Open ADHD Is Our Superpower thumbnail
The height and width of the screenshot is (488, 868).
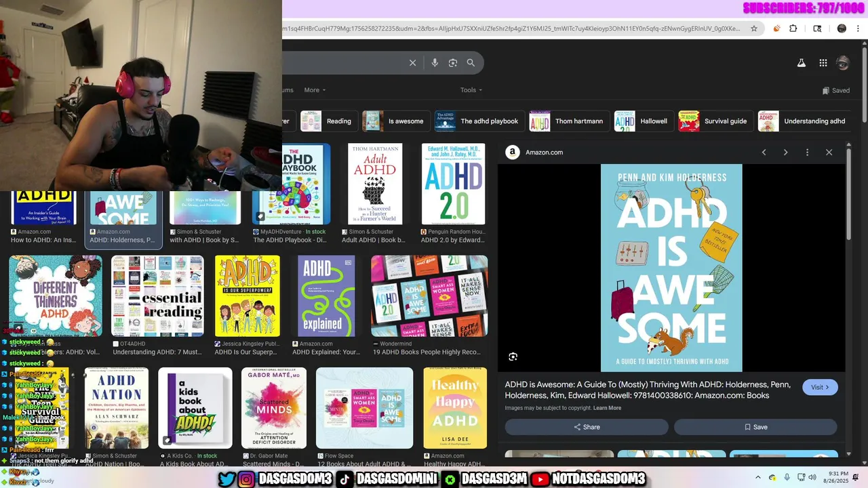[x=248, y=296]
